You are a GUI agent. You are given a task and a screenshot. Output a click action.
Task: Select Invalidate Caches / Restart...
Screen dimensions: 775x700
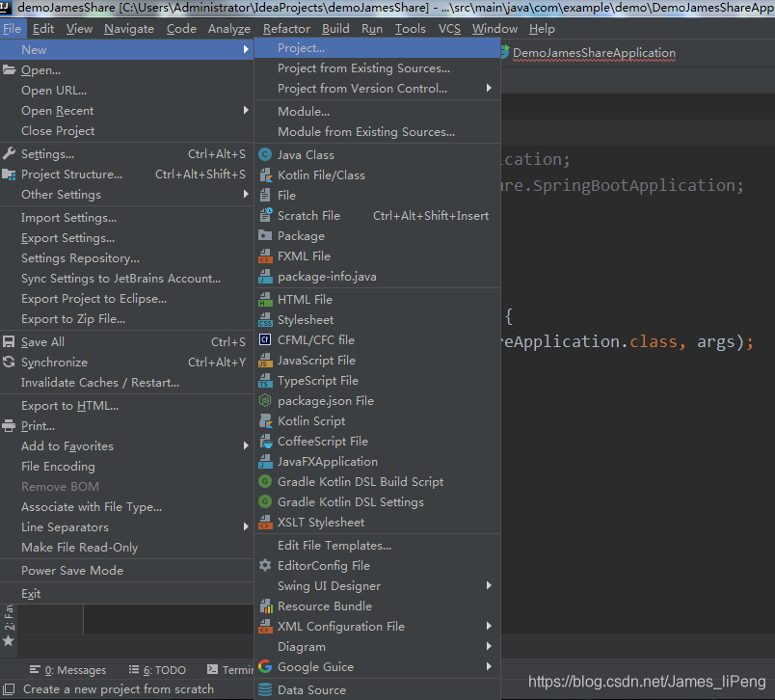[126, 383]
